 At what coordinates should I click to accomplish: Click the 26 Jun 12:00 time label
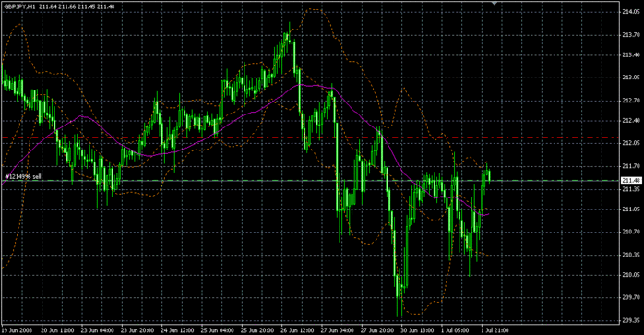point(297,330)
